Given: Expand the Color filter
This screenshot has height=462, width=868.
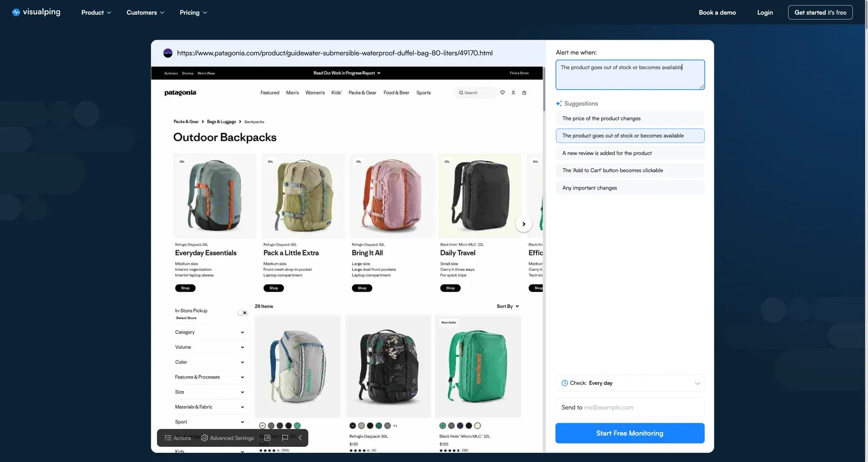Looking at the screenshot, I should coord(209,362).
